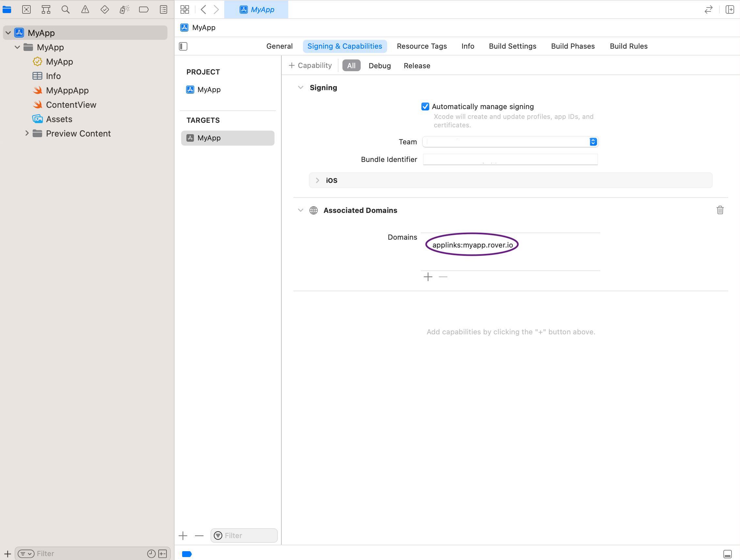740x560 pixels.
Task: Open the Find navigator magnifier
Action: 66,9
